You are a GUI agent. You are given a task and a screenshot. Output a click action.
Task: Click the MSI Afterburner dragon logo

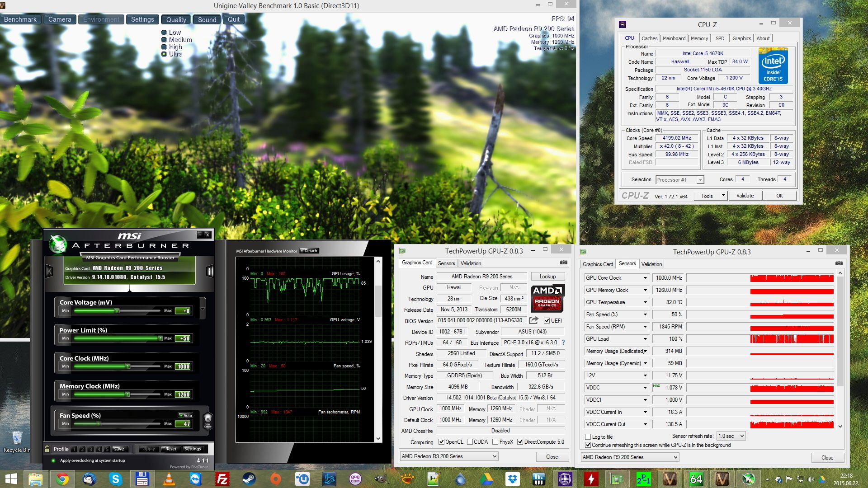(x=58, y=244)
